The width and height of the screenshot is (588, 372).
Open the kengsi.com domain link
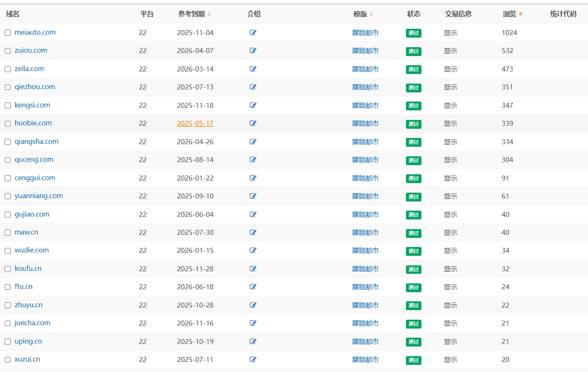[x=32, y=105]
